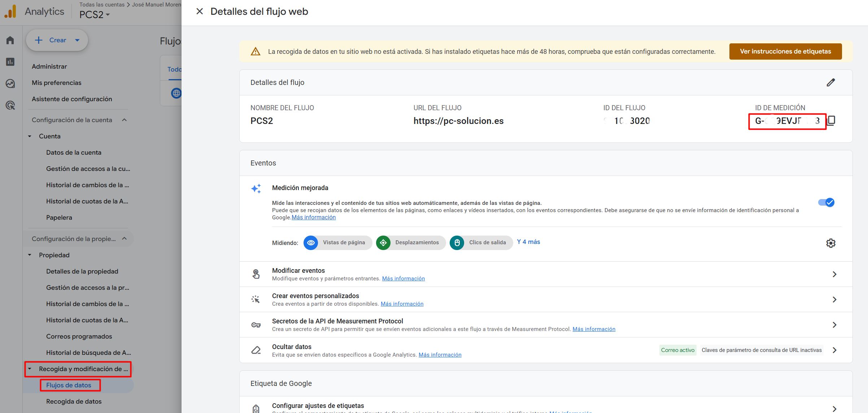Open Secretos de la API Measurement Protocol
The width and height of the screenshot is (868, 413).
pyautogui.click(x=546, y=325)
